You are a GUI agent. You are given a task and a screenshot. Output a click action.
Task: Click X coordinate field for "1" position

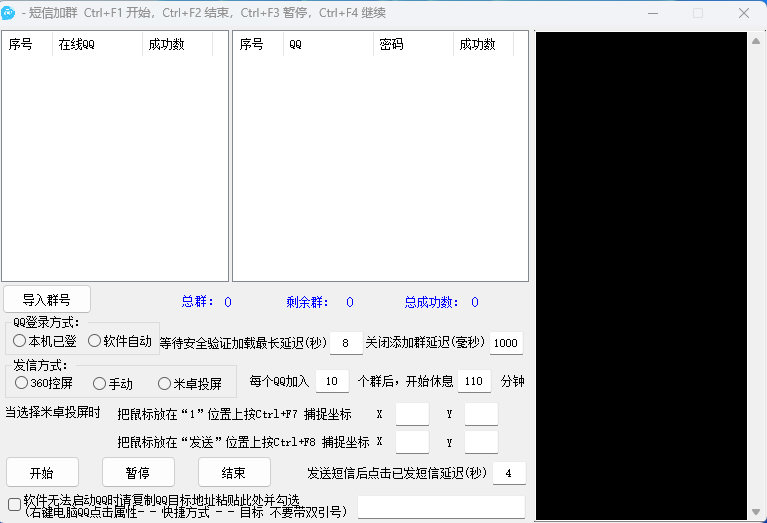tap(412, 414)
